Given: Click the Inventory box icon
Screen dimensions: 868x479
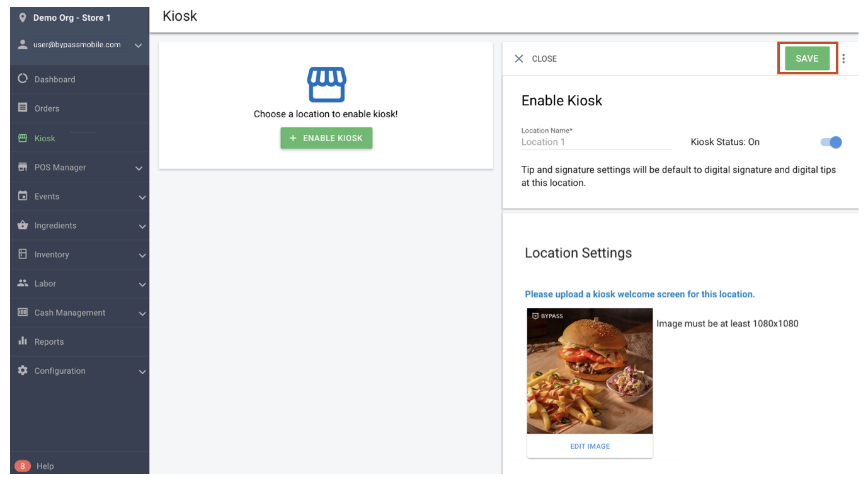Looking at the screenshot, I should (x=23, y=254).
